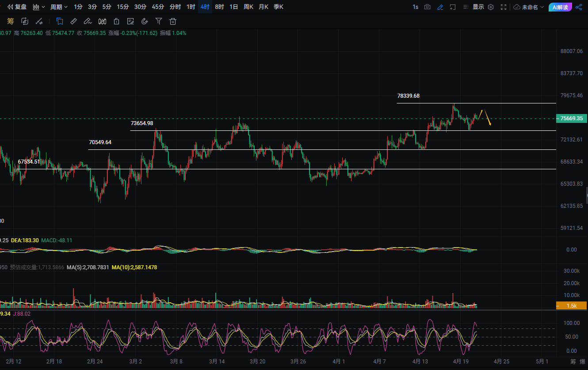Click the share icon at top right
This screenshot has width=588, height=370.
pos(579,7)
